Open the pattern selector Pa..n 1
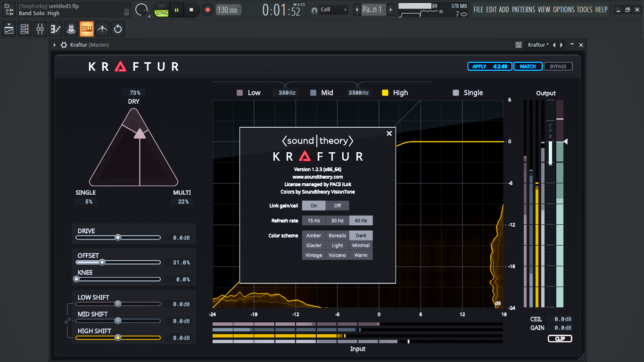Image resolution: width=644 pixels, height=362 pixels. tap(374, 9)
